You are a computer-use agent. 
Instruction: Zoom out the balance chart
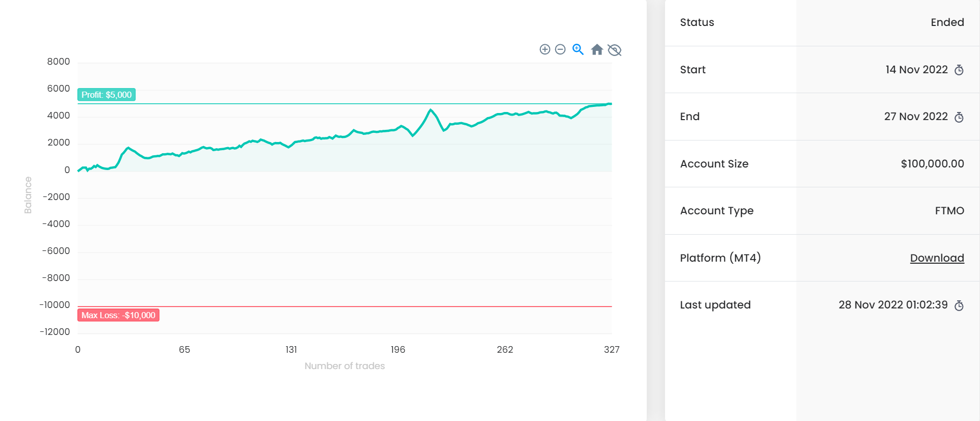click(560, 49)
